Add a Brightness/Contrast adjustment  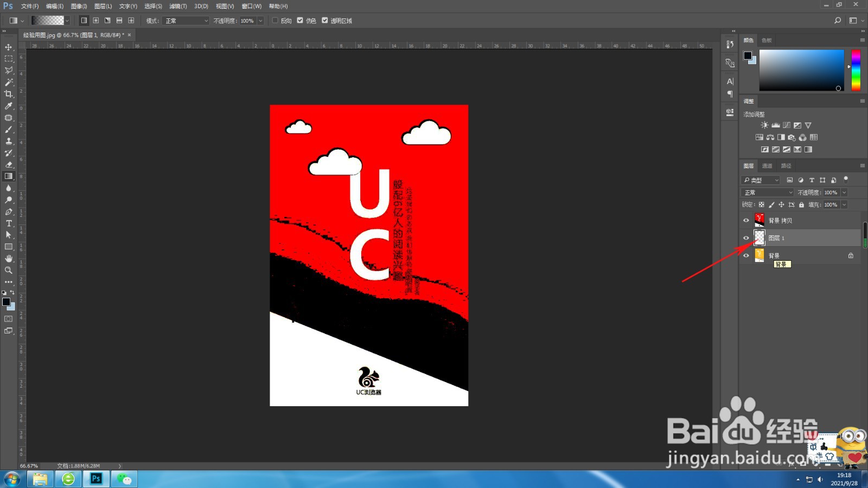(x=764, y=125)
